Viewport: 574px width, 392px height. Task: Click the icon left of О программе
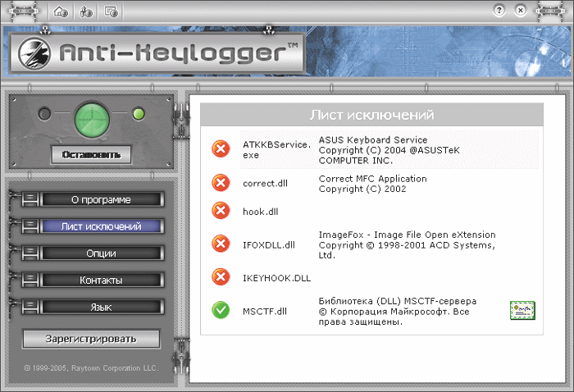click(30, 200)
